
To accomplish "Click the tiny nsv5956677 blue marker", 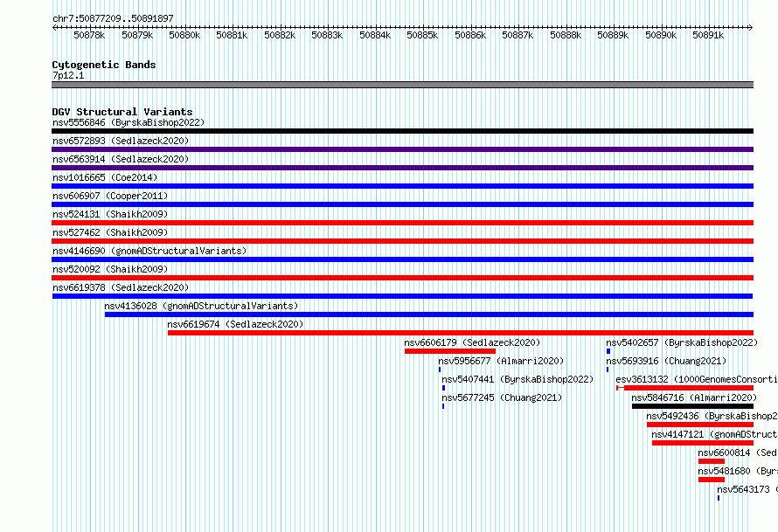I will pos(440,370).
